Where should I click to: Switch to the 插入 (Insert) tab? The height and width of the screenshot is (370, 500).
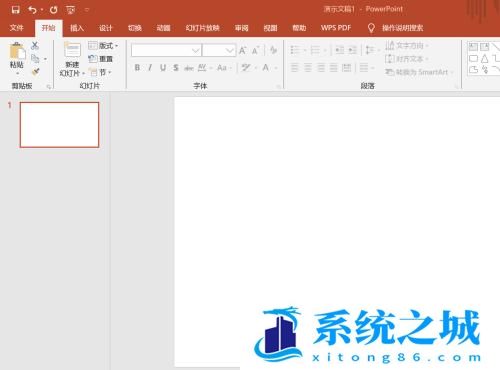click(x=77, y=28)
